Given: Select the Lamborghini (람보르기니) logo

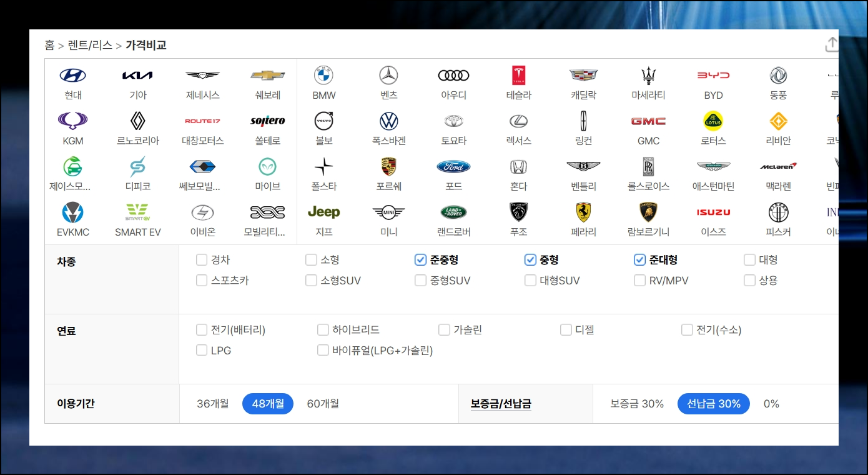Looking at the screenshot, I should [x=648, y=212].
